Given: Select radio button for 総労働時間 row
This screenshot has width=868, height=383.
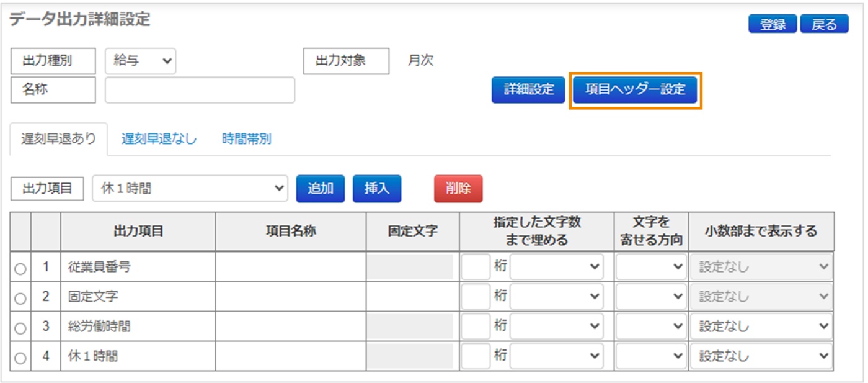Looking at the screenshot, I should 20,328.
